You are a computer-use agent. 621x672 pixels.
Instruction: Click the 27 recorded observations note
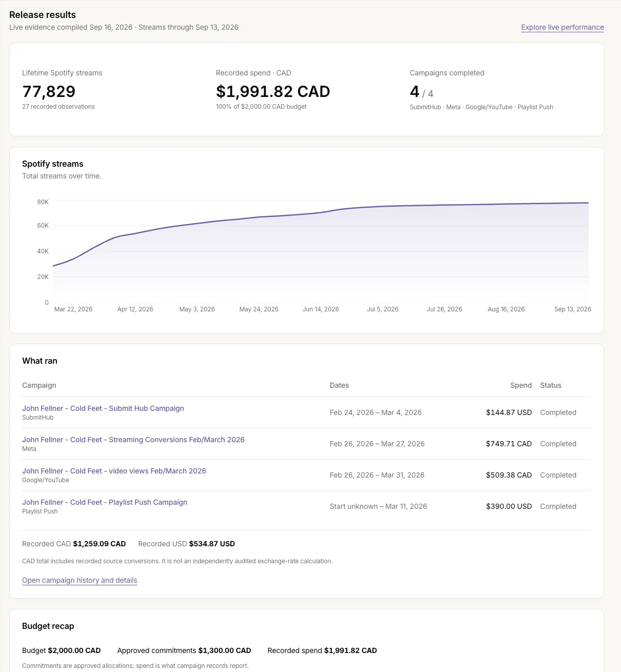click(x=58, y=107)
